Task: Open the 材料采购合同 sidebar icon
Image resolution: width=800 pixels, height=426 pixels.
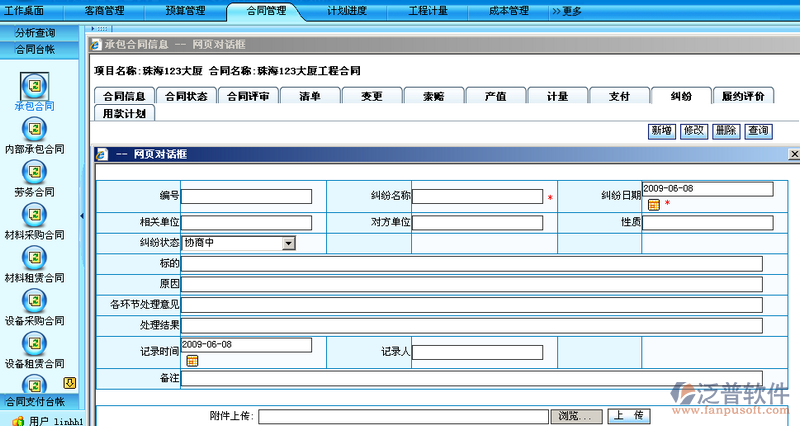Action: (x=35, y=215)
